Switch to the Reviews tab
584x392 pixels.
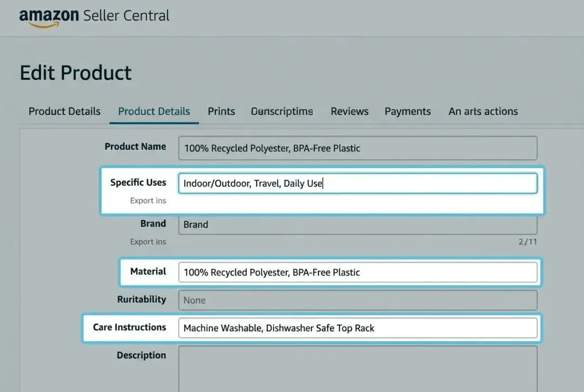[349, 111]
